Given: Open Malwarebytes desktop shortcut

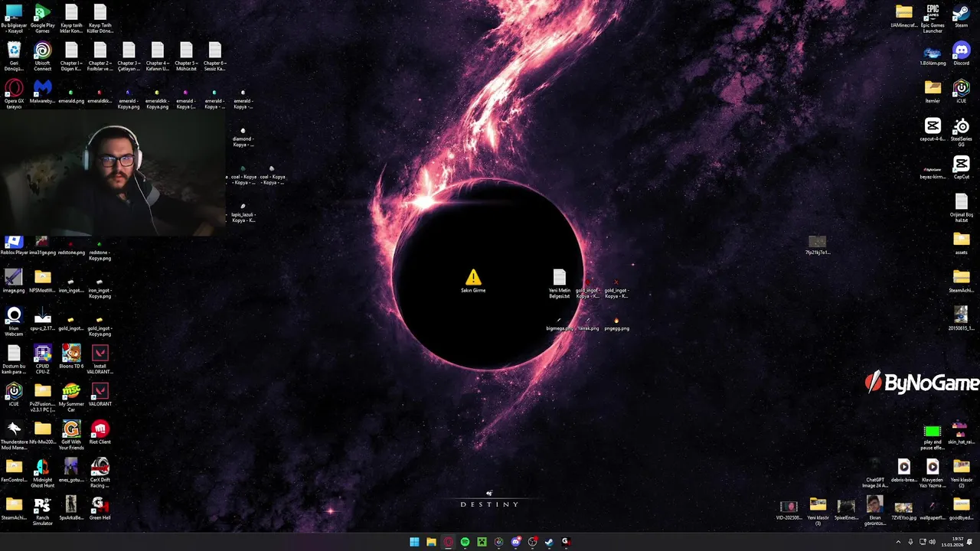Looking at the screenshot, I should [x=42, y=93].
